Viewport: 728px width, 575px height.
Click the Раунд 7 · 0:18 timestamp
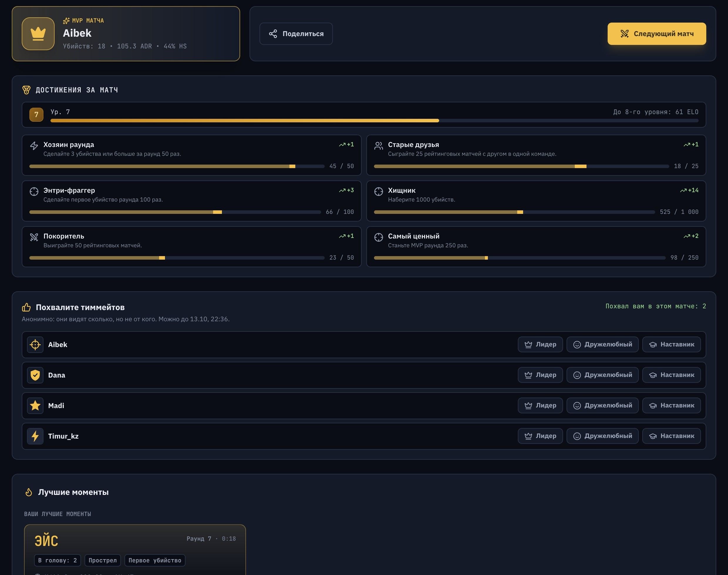coord(211,539)
